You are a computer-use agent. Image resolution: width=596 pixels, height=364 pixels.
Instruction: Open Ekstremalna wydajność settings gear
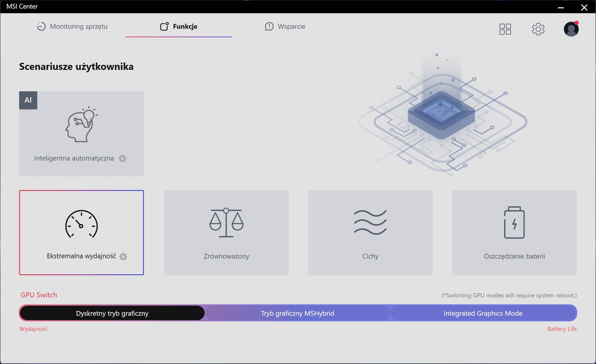coord(123,257)
